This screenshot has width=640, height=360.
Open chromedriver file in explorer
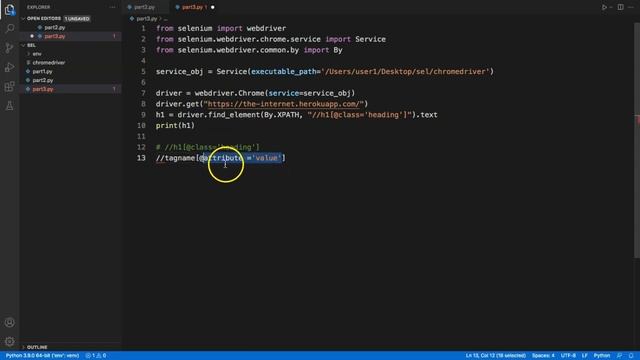pyautogui.click(x=49, y=62)
